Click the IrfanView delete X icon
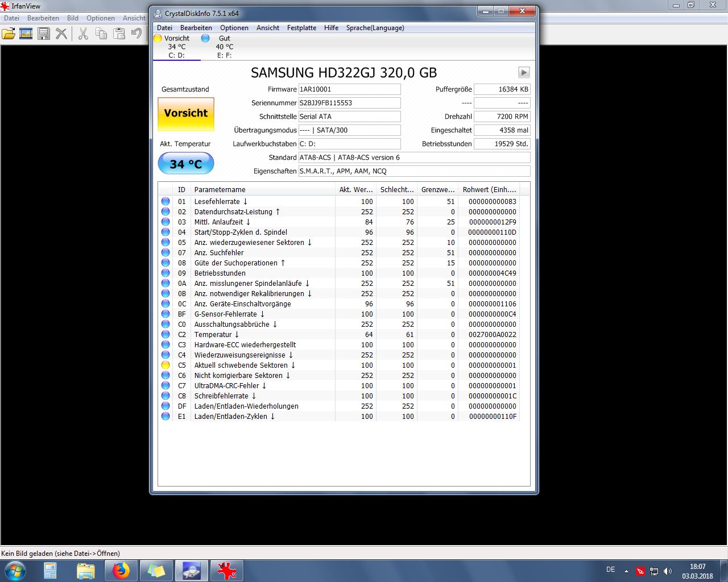This screenshot has height=582, width=728. [x=61, y=34]
